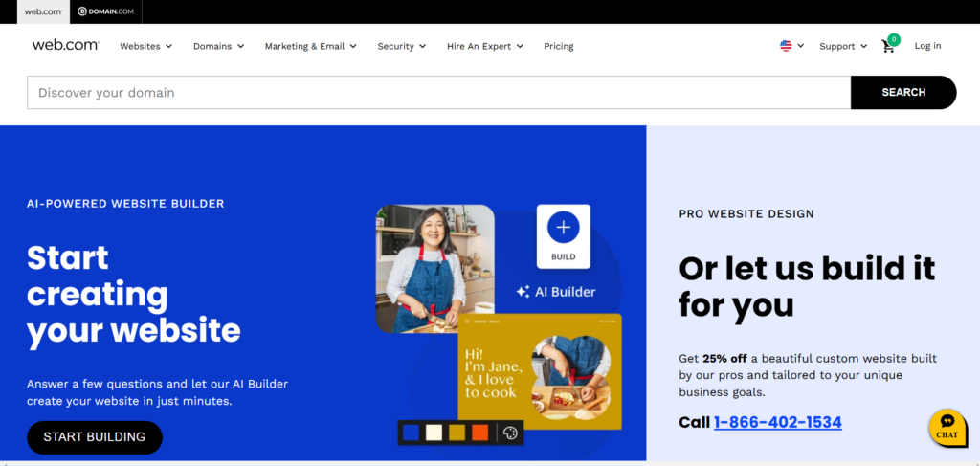The width and height of the screenshot is (980, 466).
Task: Select the mustard yellow color swatch
Action: tap(457, 433)
